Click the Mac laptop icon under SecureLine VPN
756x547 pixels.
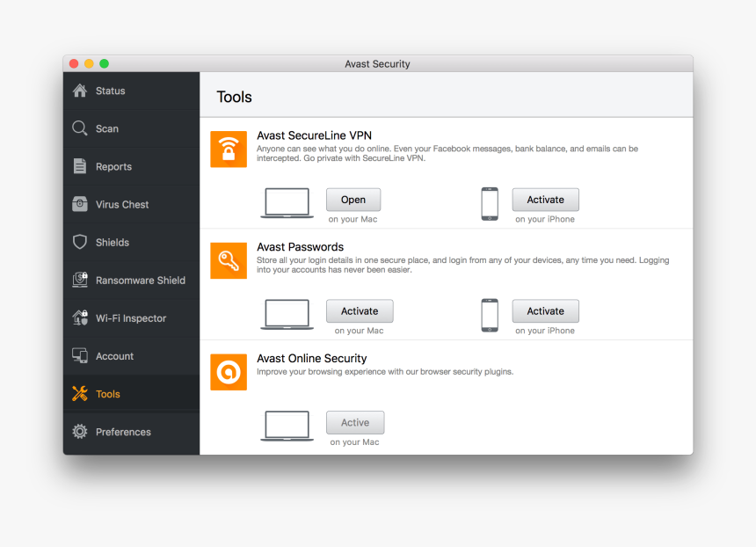coord(287,203)
